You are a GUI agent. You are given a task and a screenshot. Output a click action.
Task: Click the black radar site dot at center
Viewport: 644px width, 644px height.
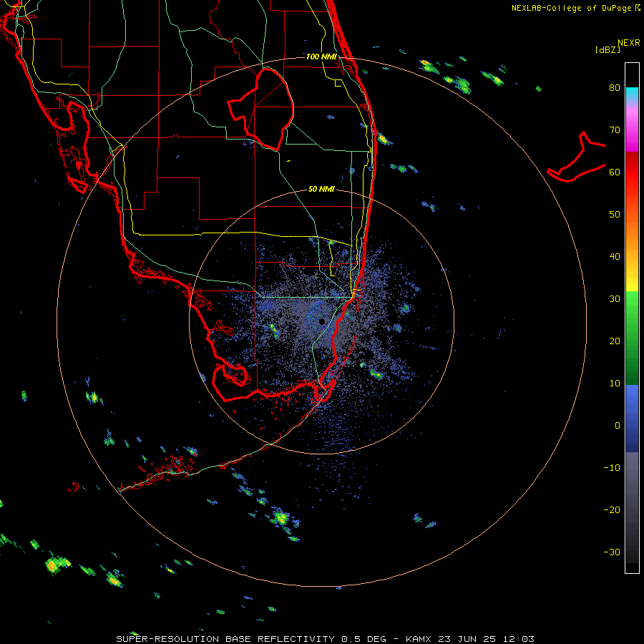point(322,321)
